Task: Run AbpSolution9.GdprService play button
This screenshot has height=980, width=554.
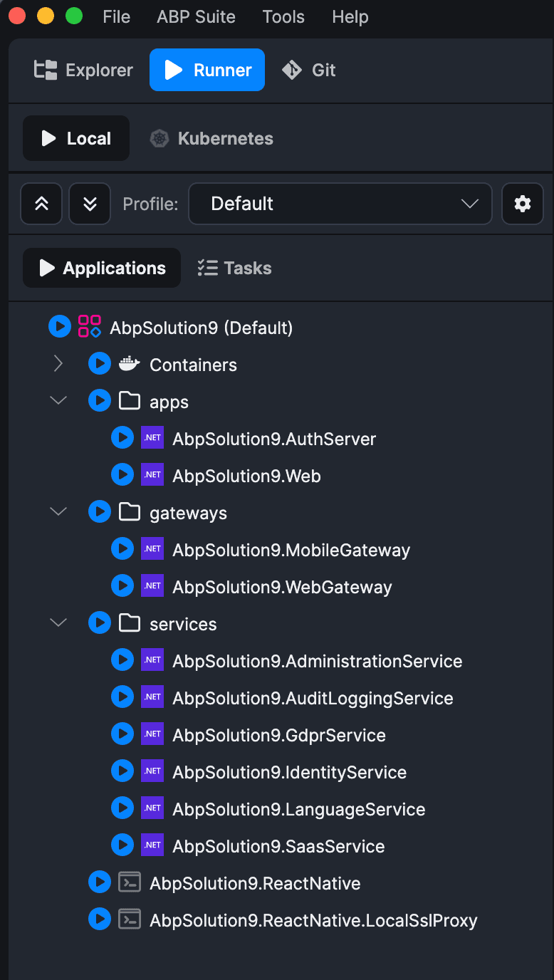Action: click(x=122, y=735)
